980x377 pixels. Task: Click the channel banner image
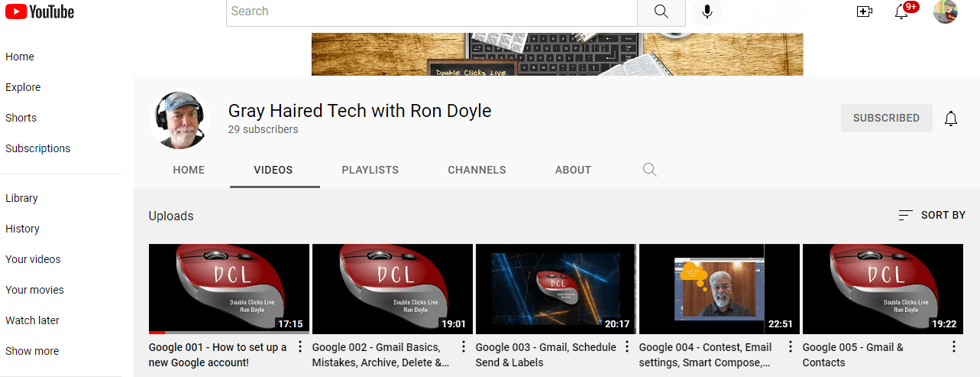(558, 54)
